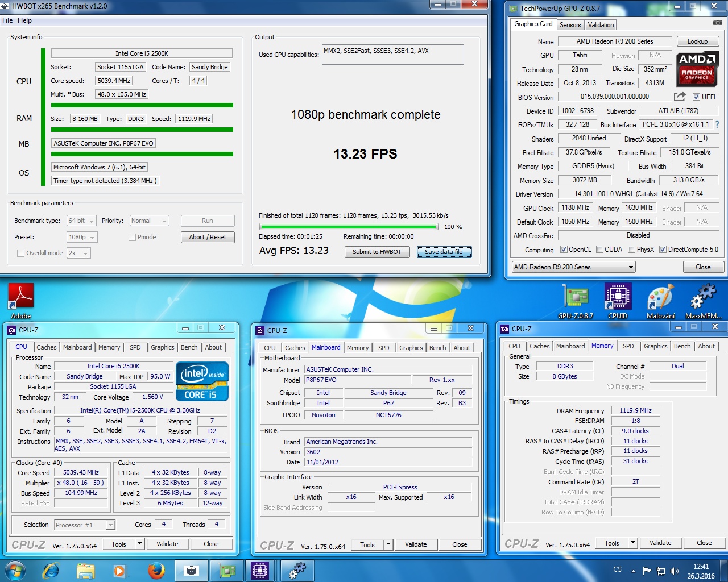The width and height of the screenshot is (728, 582).
Task: Switch to the CPU-Z taskbar item
Action: click(260, 570)
